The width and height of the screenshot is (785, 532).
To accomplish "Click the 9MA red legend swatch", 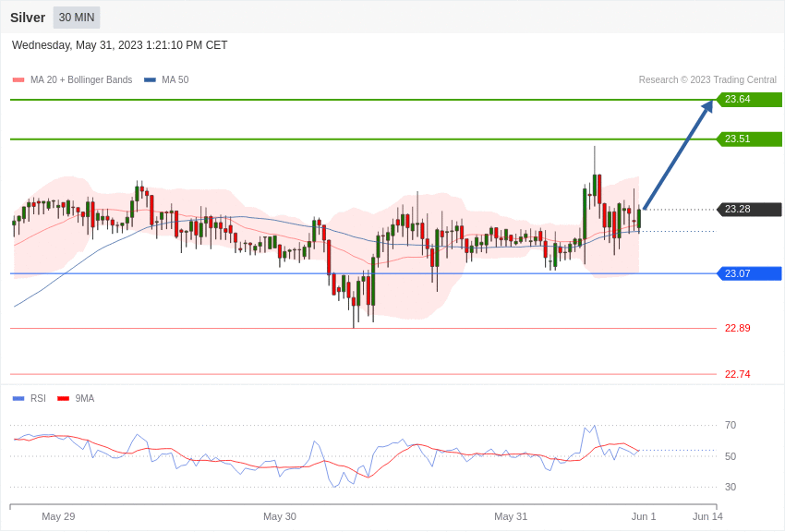I will (x=63, y=399).
